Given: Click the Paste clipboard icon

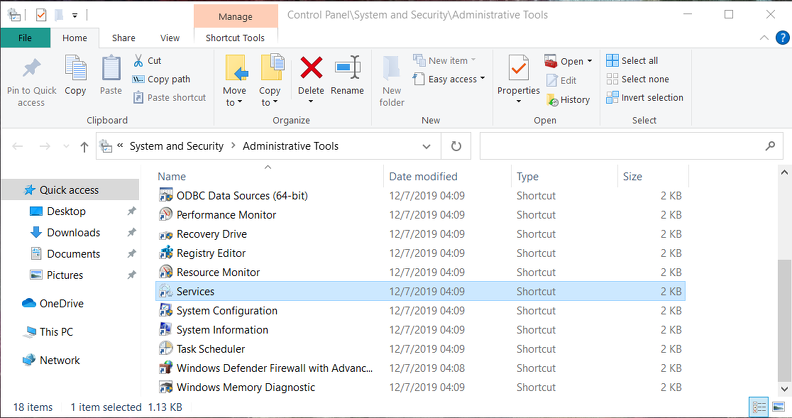Looking at the screenshot, I should pyautogui.click(x=111, y=68).
